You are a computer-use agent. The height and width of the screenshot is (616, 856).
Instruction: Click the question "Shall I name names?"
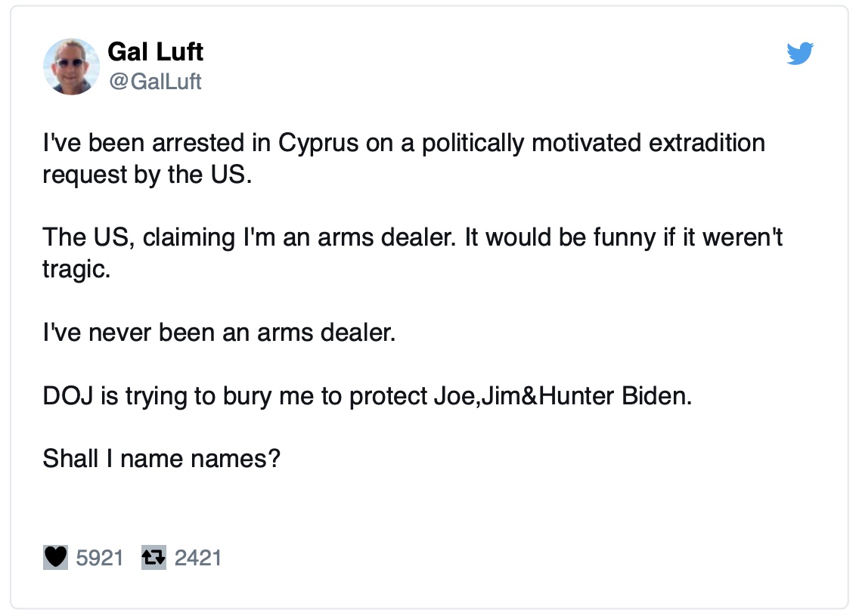(x=161, y=459)
